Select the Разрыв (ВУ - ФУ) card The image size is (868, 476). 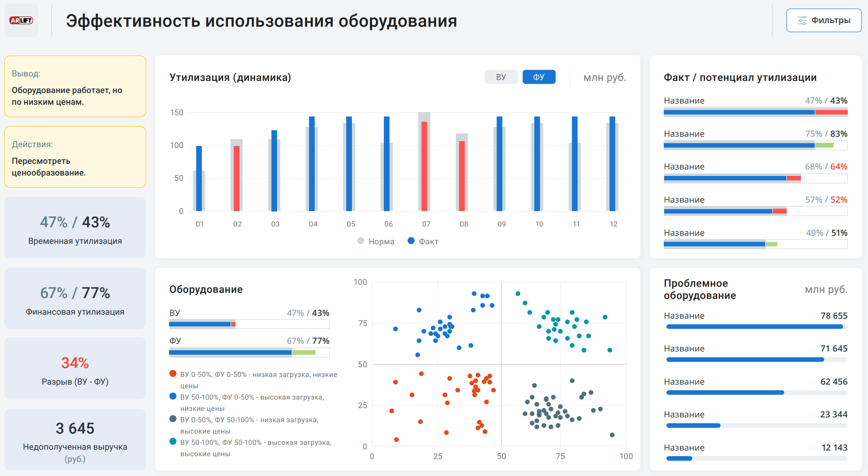click(x=75, y=369)
